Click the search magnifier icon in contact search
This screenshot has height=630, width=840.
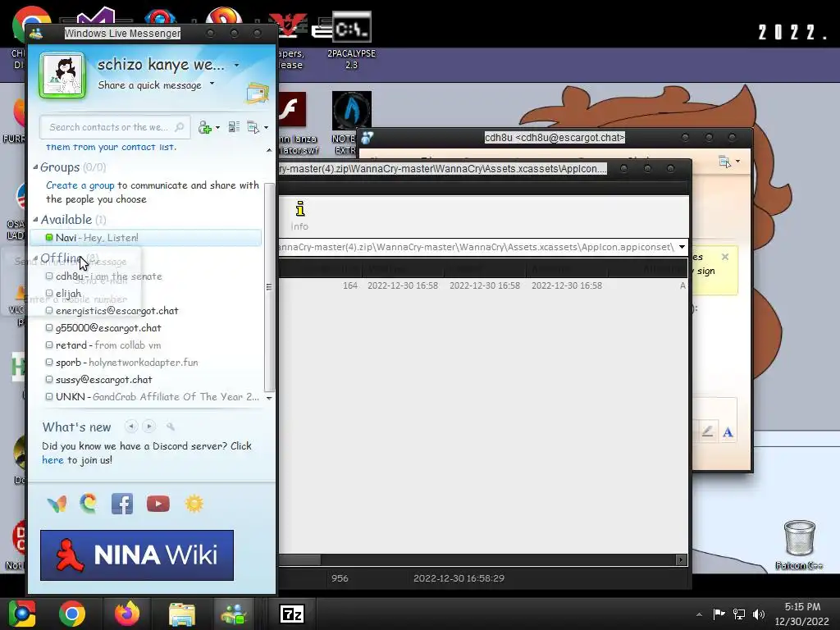pos(180,127)
